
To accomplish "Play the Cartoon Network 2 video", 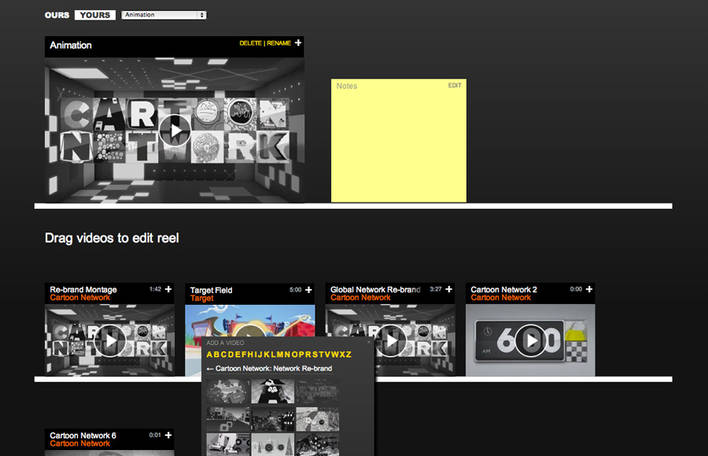I will click(531, 341).
